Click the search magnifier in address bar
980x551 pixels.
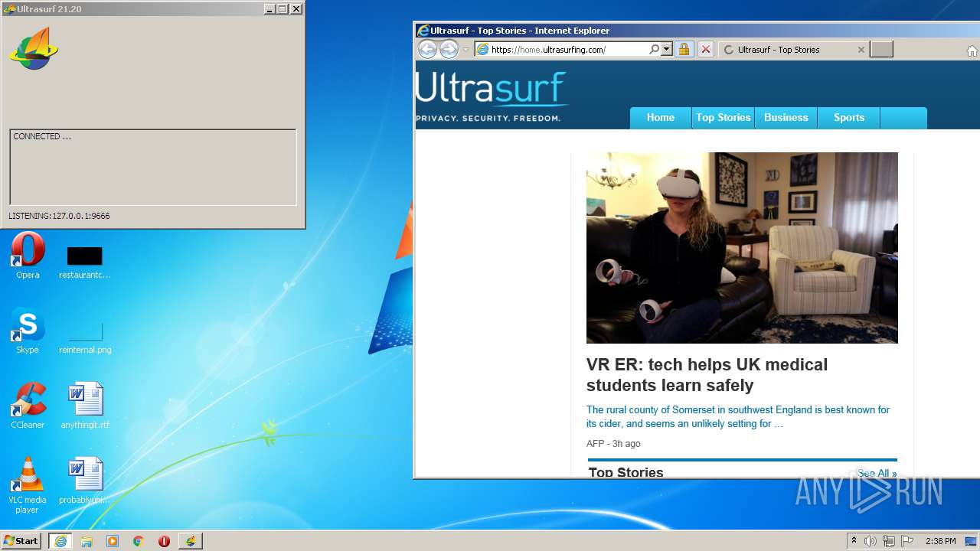pos(654,49)
